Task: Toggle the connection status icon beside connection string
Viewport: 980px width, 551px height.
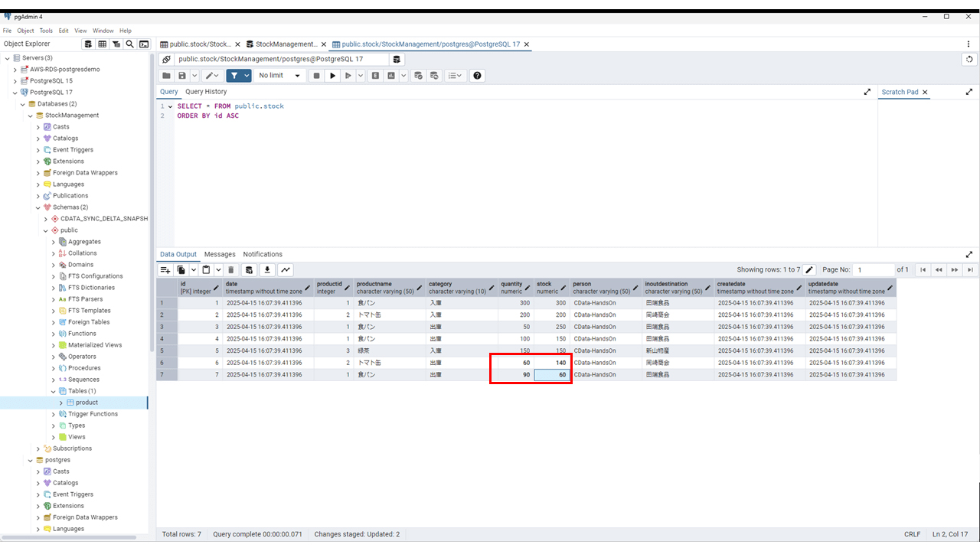Action: pos(167,59)
